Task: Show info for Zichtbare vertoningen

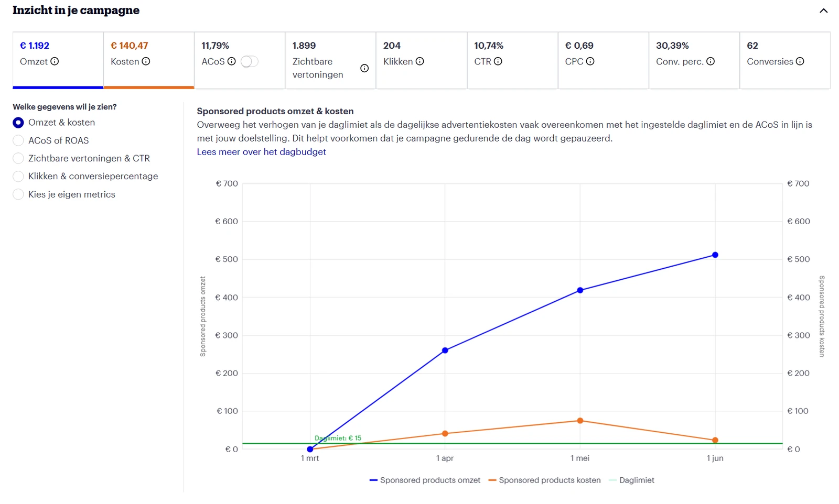Action: (364, 68)
